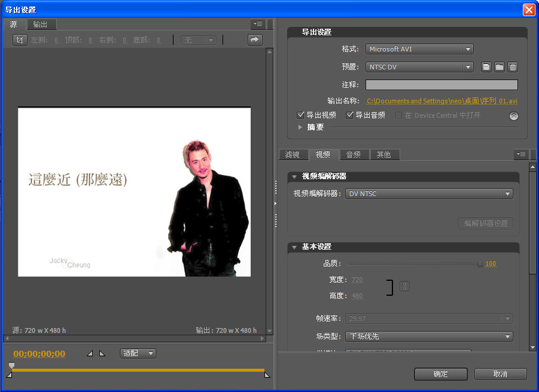
Task: Click the set out point triangle icon
Action: click(102, 353)
